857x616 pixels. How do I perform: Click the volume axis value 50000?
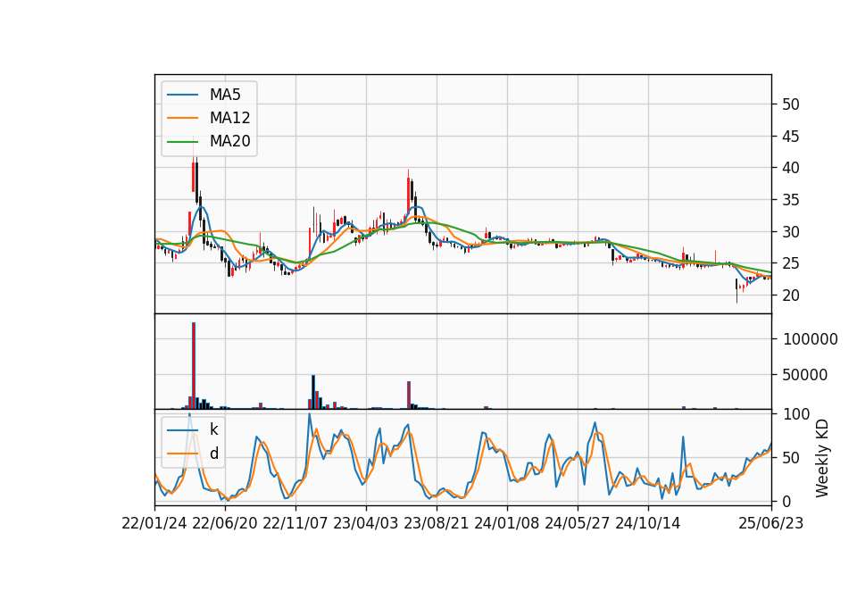[x=805, y=375]
